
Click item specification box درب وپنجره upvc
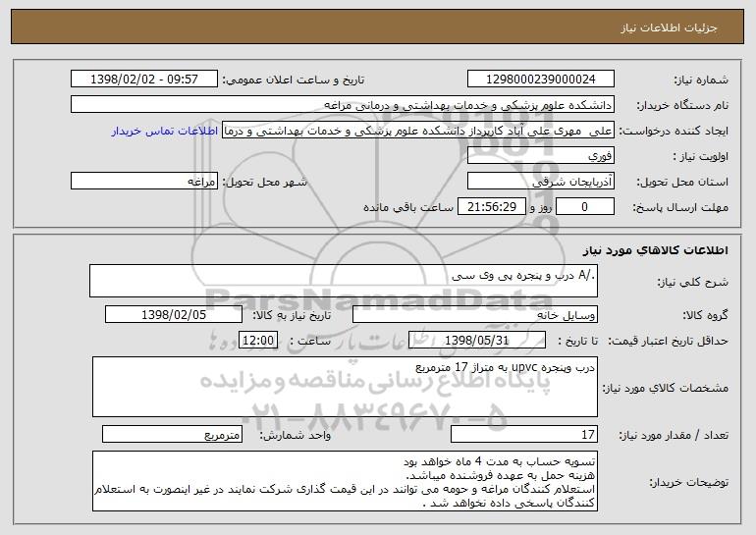coord(345,387)
